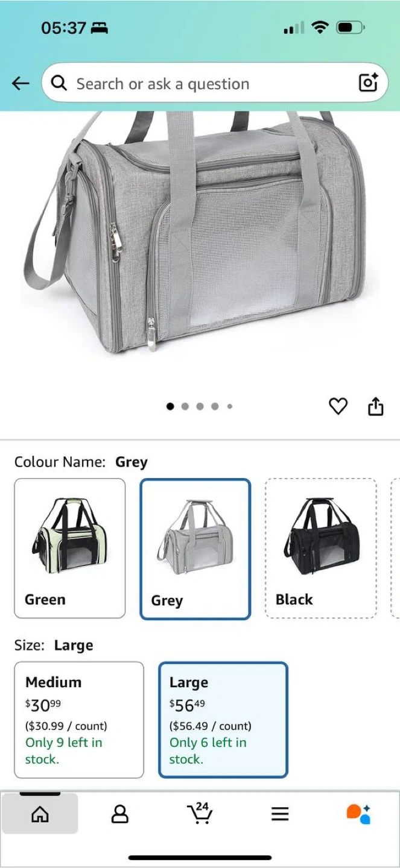Jump to second image carousel dot
The image size is (400, 868).
click(x=185, y=407)
